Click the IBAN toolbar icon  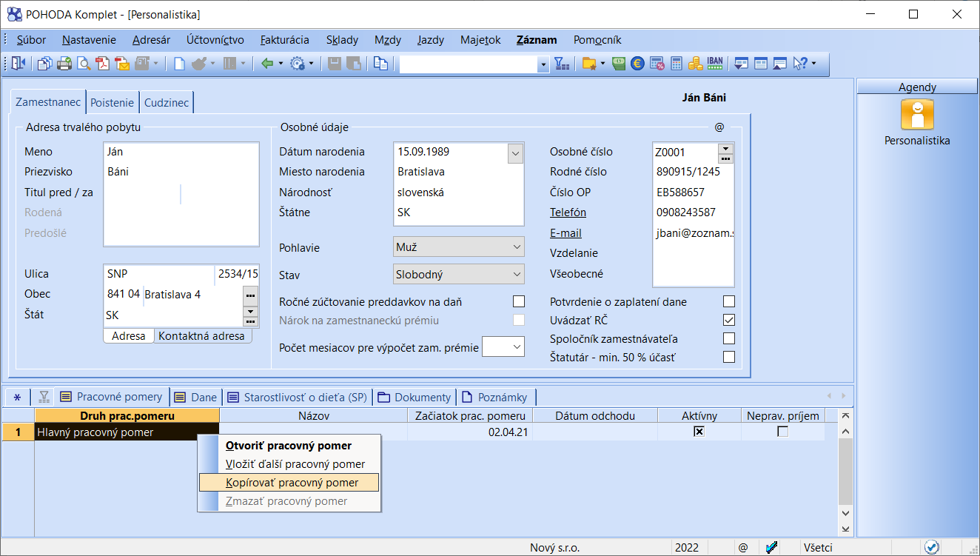click(714, 64)
